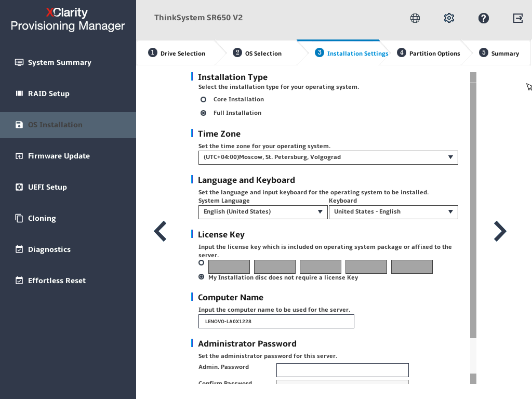Open Firmware Update in sidebar
Image resolution: width=532 pixels, height=399 pixels.
tap(59, 156)
